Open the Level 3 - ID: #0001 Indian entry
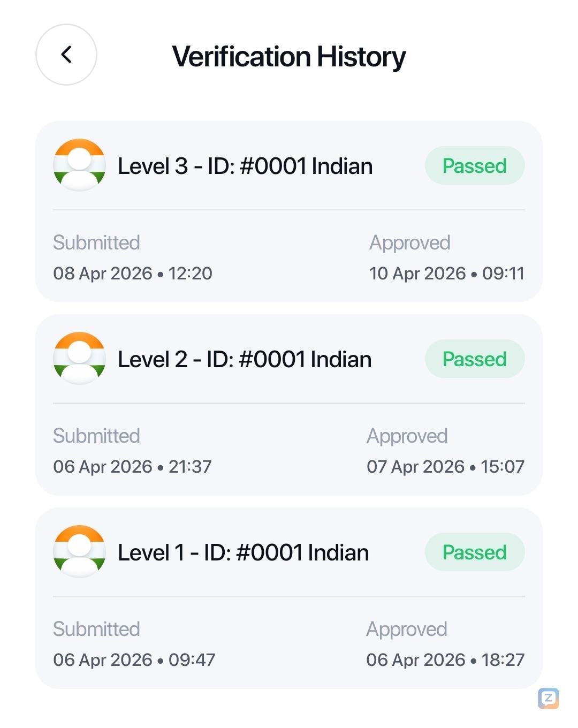 (x=245, y=166)
